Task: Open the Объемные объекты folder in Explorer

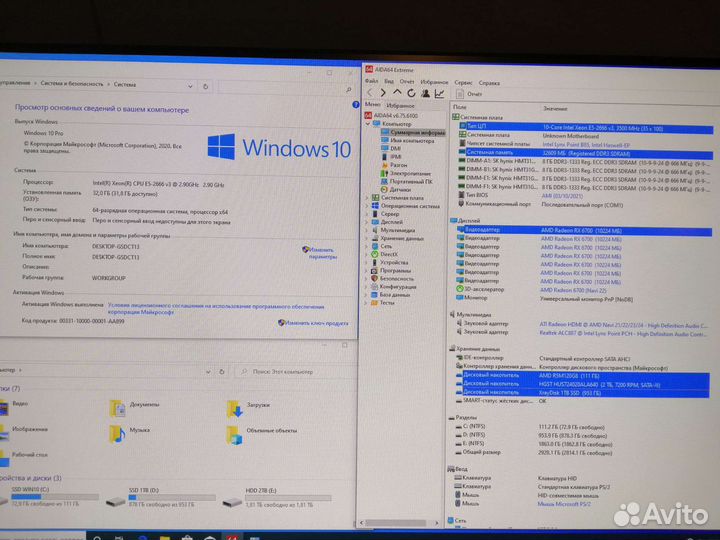Action: (x=261, y=433)
